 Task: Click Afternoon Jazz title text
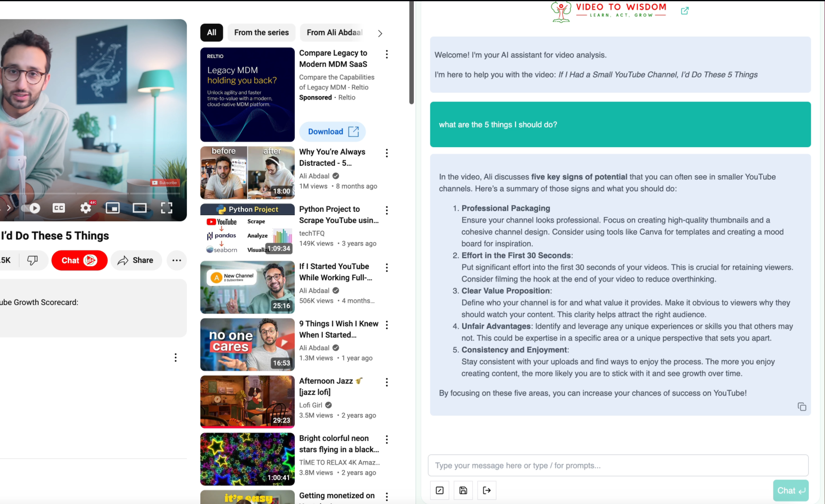pyautogui.click(x=331, y=386)
